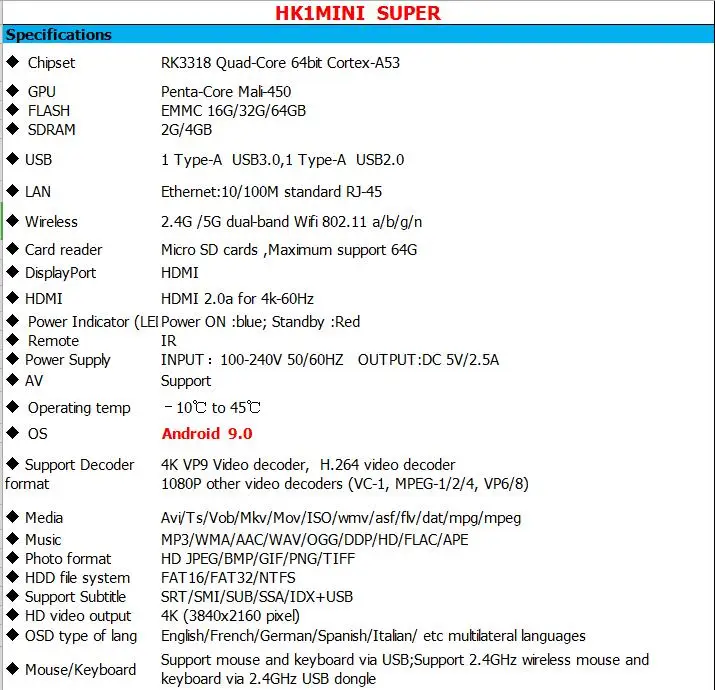Select HDMI 2.0a for 4k-60Hz value
The width and height of the screenshot is (715, 690).
pos(237,299)
